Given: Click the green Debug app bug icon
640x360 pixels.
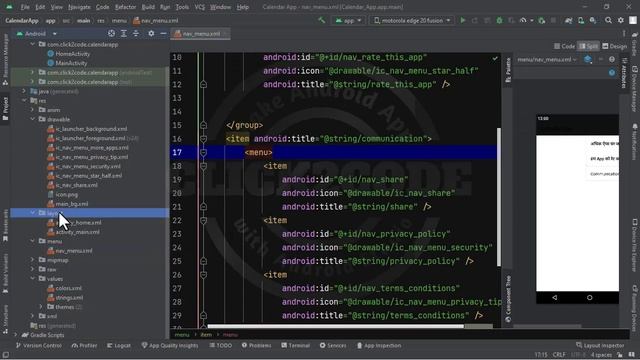Looking at the screenshot, I should 499,20.
